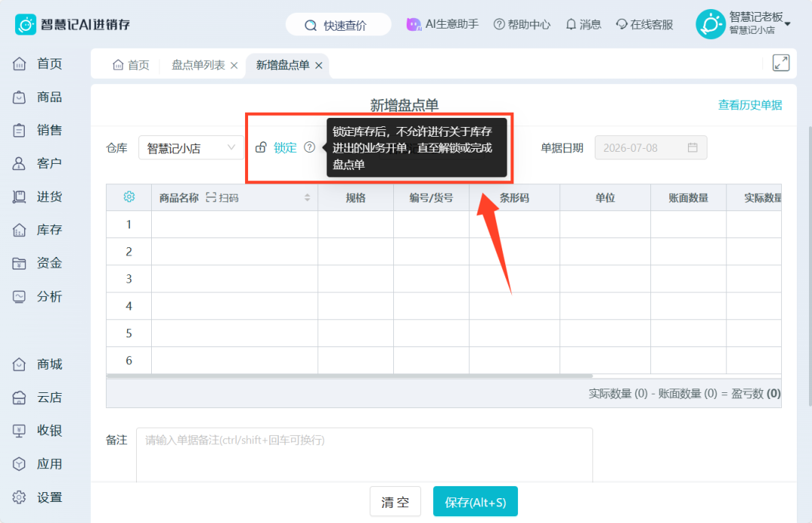Screen dimensions: 812x523
Task: Expand the 仓库 智慧记小店 dropdown
Action: coord(190,148)
